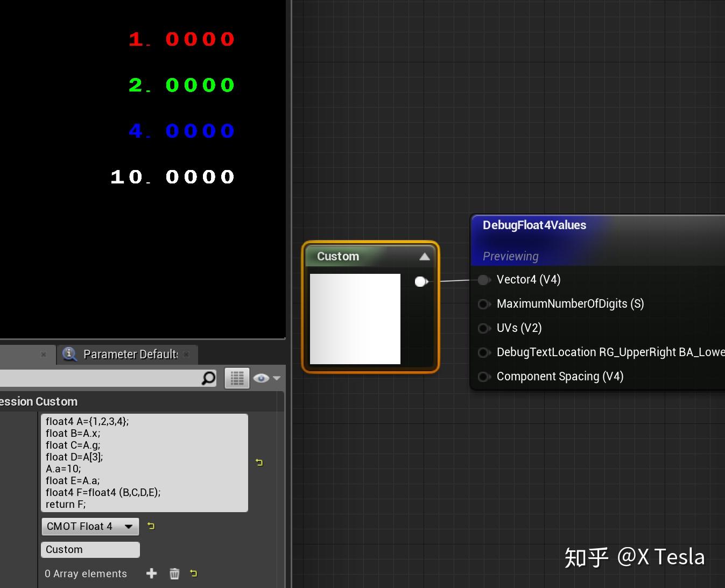Click the reset arrow beside 0 Array elements
725x588 pixels.
point(194,574)
